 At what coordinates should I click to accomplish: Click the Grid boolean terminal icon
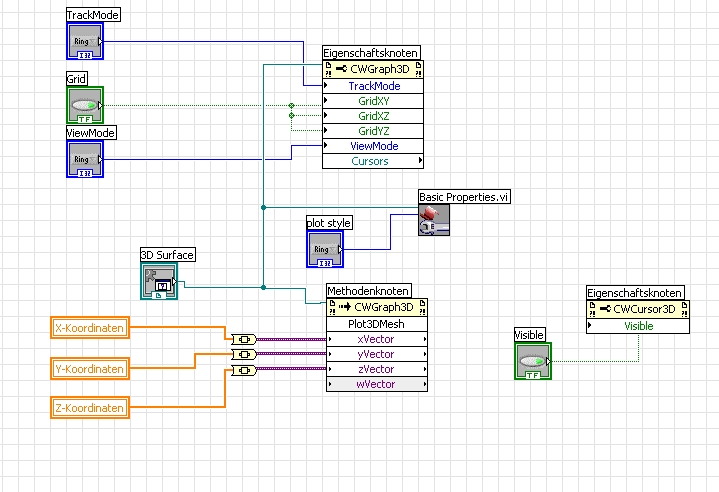pos(85,105)
